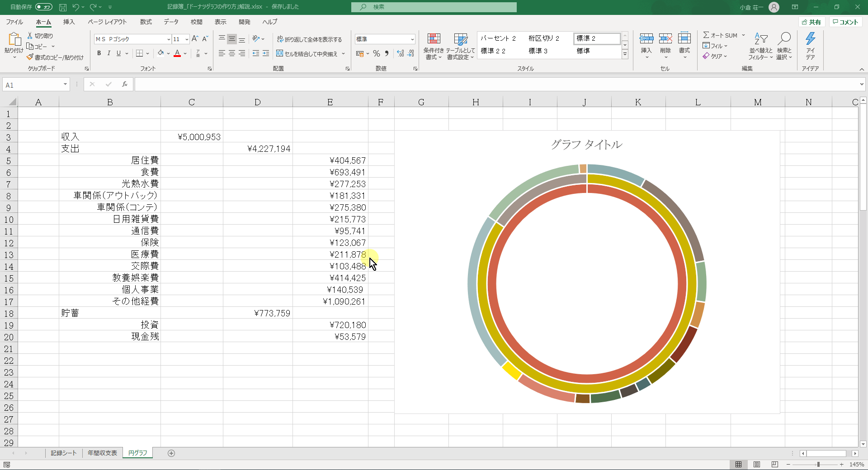
Task: Apply the yellow Fill Color bucket
Action: pyautogui.click(x=161, y=53)
